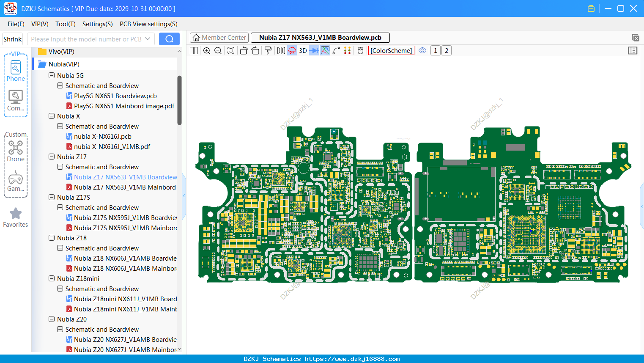Show board layer 1
Screen dimensions: 644x363
(436, 51)
